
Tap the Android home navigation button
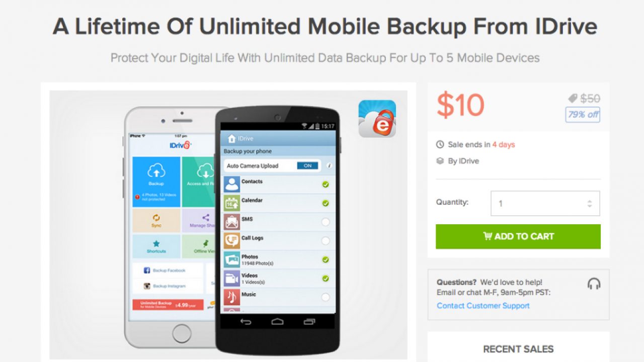[277, 321]
